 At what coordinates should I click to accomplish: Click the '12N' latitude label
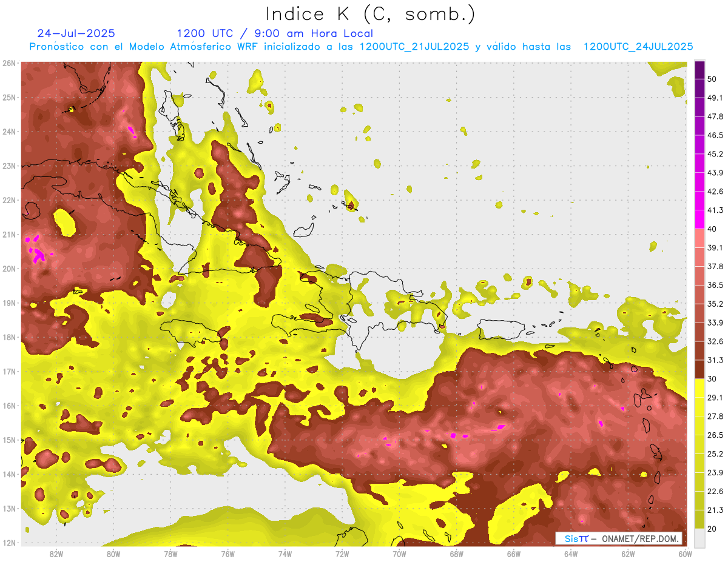tap(9, 543)
